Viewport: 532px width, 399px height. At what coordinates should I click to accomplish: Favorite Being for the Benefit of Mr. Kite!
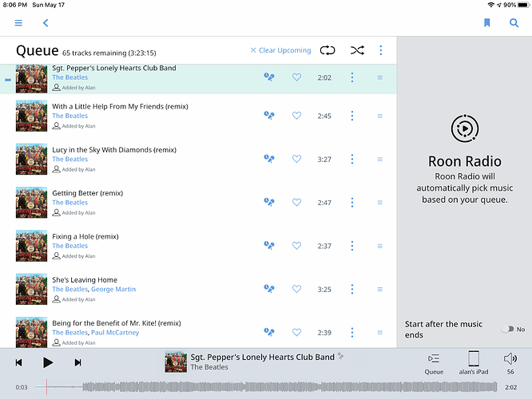296,332
